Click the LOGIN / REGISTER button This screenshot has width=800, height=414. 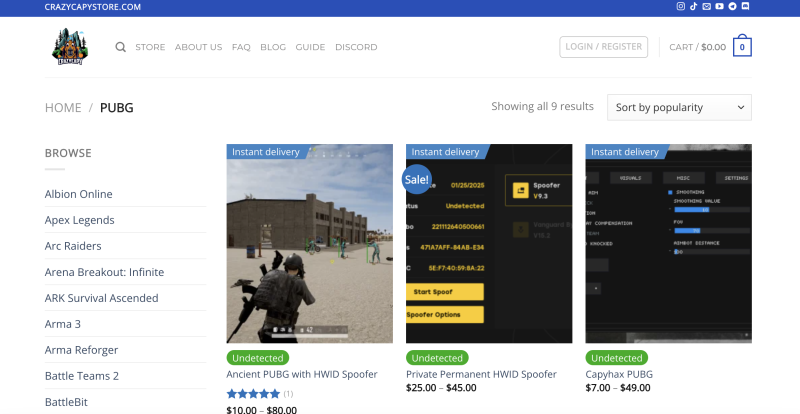click(604, 46)
